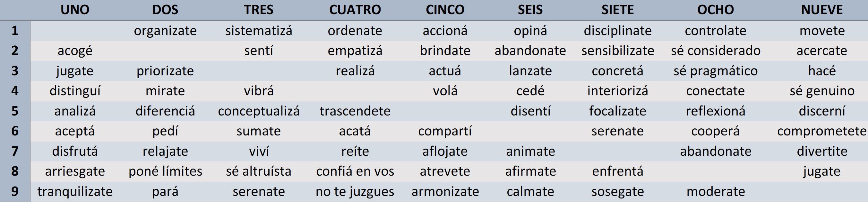Select the 'trascendete' cell

[x=355, y=111]
